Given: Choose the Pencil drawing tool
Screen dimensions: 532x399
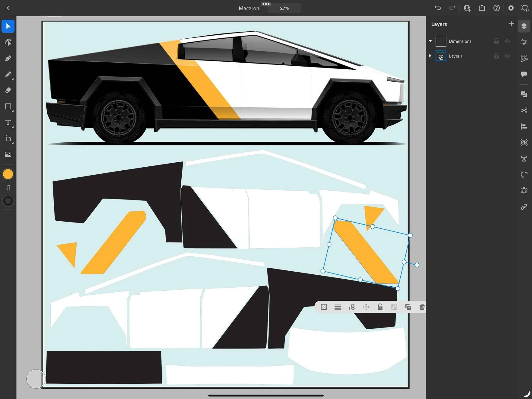Looking at the screenshot, I should (8, 75).
